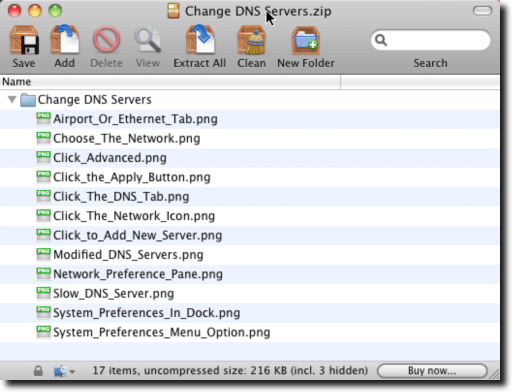Image resolution: width=512 pixels, height=392 pixels.
Task: Select the Change DNS Servers folder icon
Action: coord(28,100)
